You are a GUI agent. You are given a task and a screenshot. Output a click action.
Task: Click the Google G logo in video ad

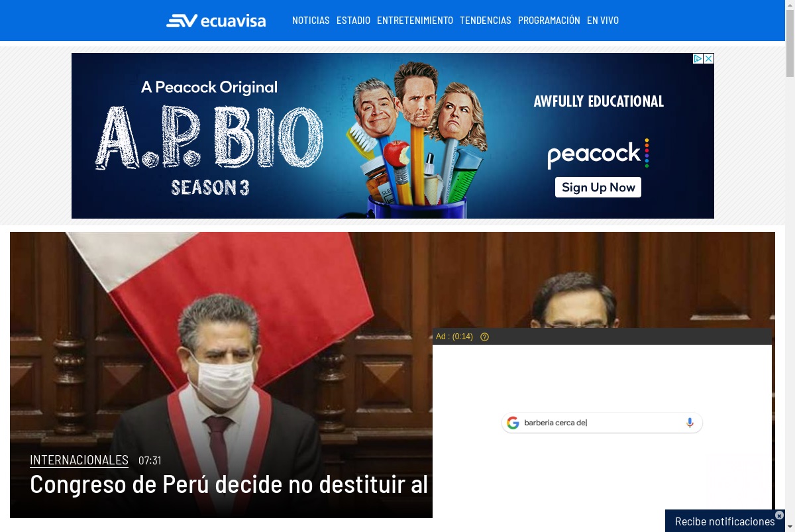coord(513,423)
